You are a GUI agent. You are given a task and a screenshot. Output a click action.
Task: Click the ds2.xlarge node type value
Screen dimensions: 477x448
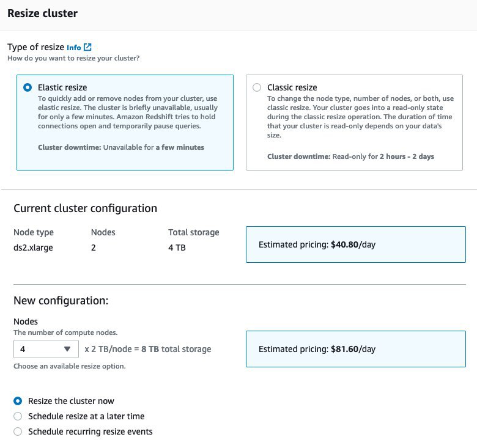click(33, 248)
